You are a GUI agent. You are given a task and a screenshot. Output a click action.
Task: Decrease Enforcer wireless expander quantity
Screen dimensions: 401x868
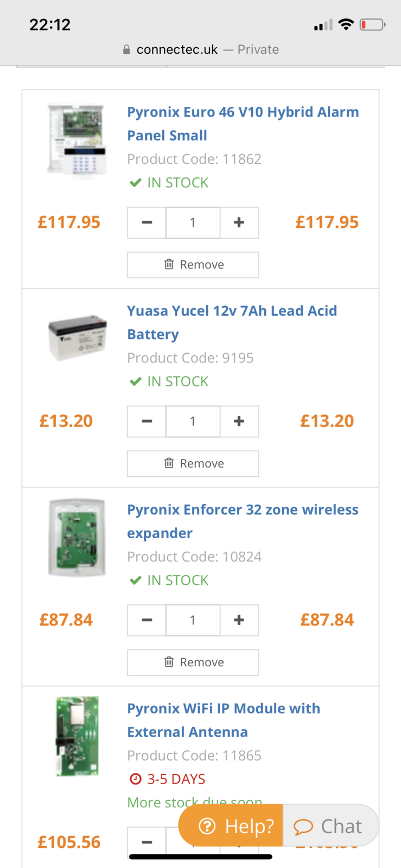(x=147, y=620)
